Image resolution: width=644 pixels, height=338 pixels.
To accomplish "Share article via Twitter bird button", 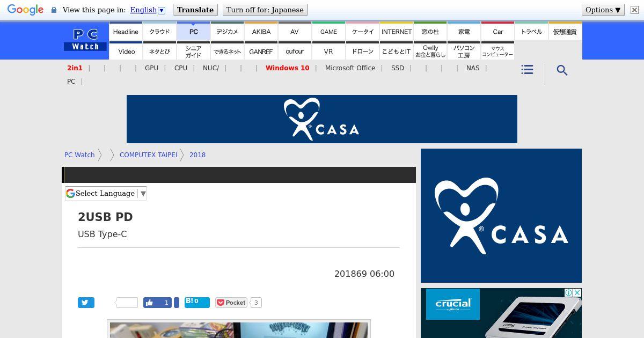I will click(x=86, y=303).
